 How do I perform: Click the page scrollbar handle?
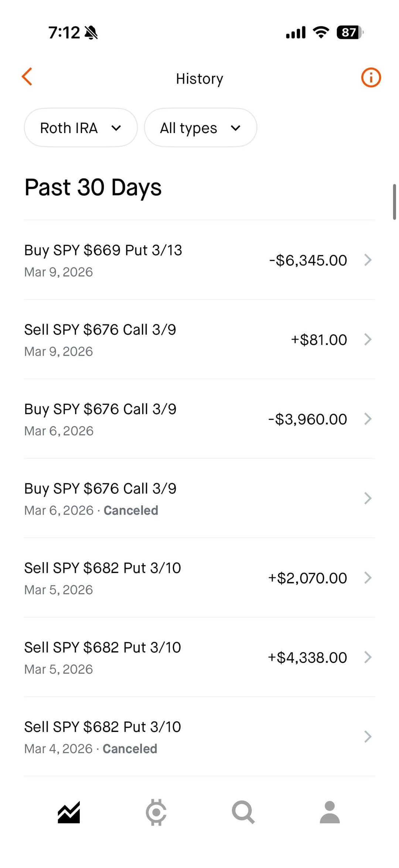pos(394,202)
